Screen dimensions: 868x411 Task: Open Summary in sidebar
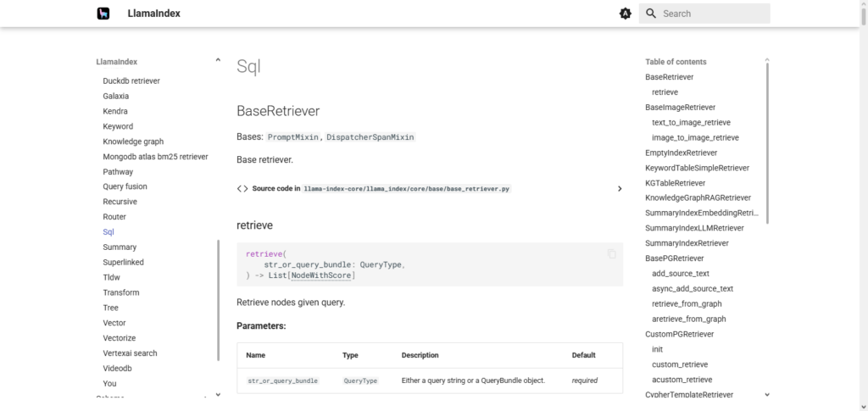(120, 247)
